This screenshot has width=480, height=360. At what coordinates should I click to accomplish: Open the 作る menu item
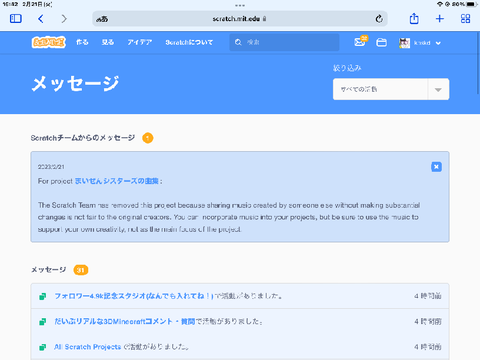[82, 42]
